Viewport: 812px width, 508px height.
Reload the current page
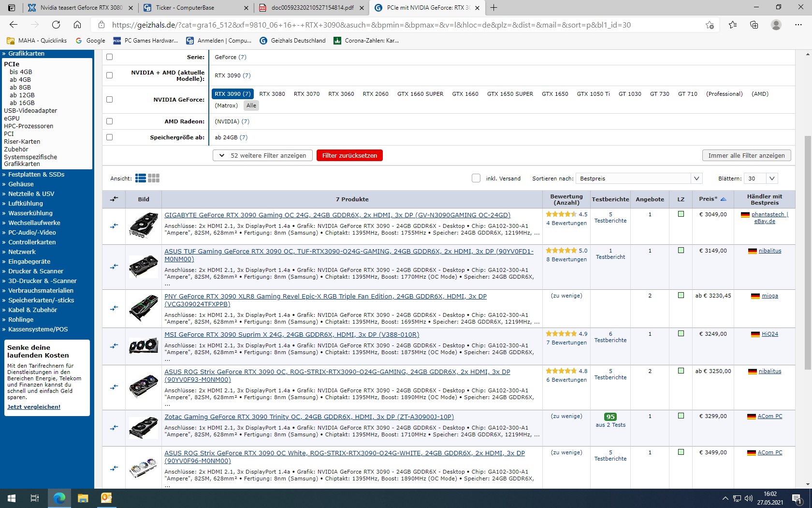[56, 25]
